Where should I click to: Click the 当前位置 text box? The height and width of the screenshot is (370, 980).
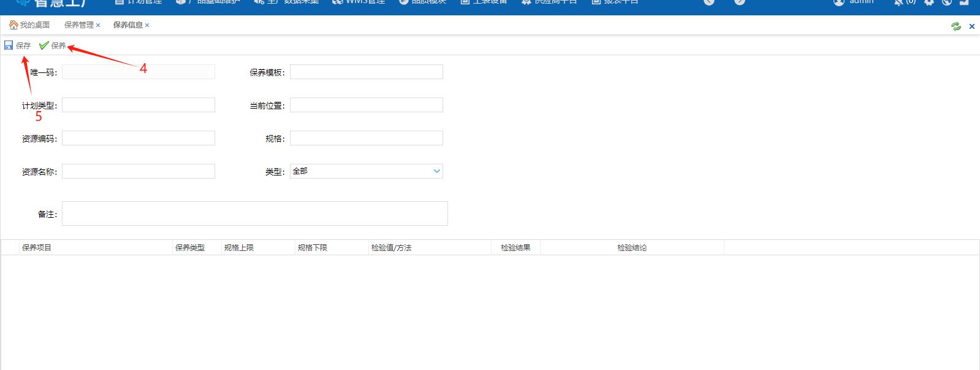click(x=366, y=105)
